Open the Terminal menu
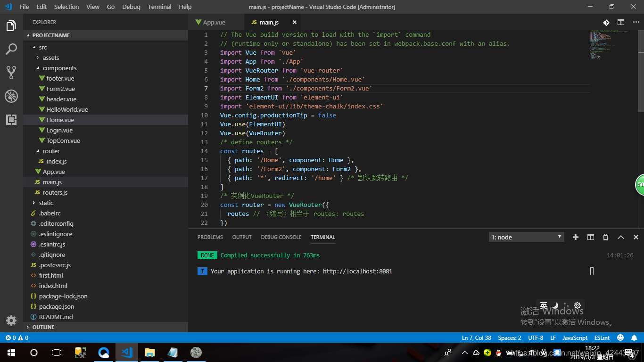Screen dimensions: 644x362 160,7
